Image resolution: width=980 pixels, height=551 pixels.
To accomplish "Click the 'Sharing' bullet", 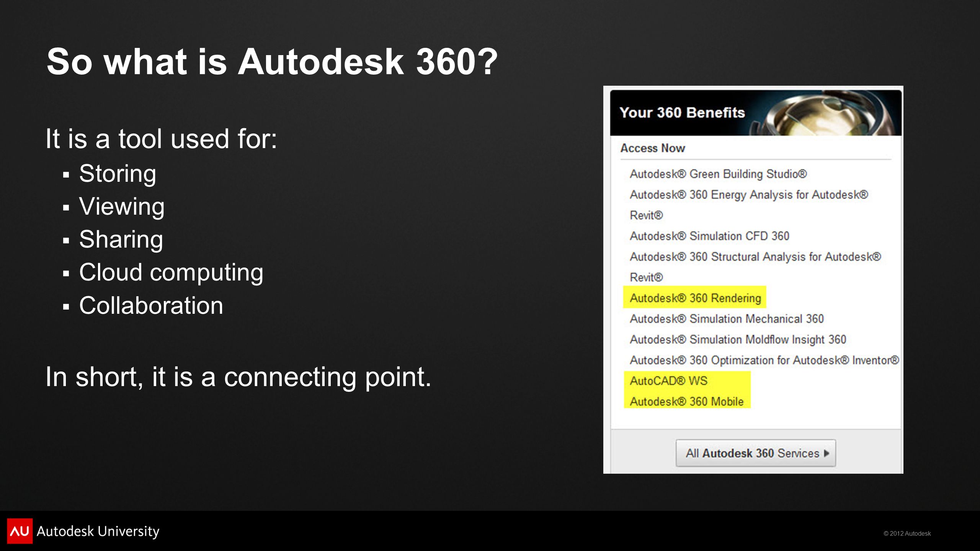I will 121,240.
